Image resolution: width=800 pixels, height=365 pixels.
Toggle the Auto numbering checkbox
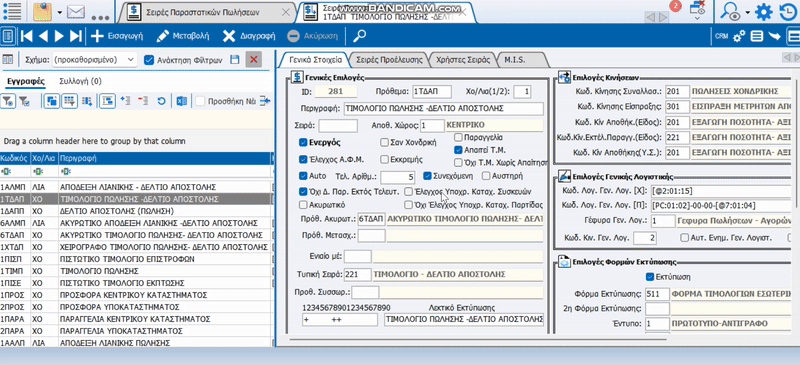[304, 176]
